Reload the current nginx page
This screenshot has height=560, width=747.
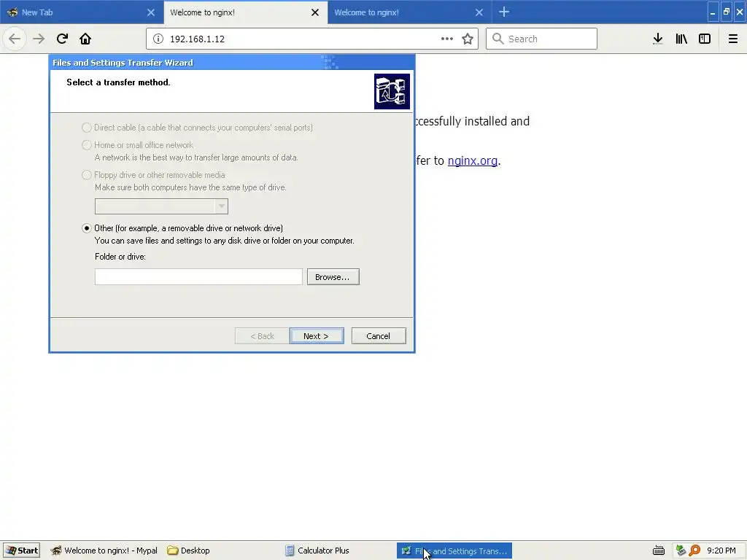[63, 39]
